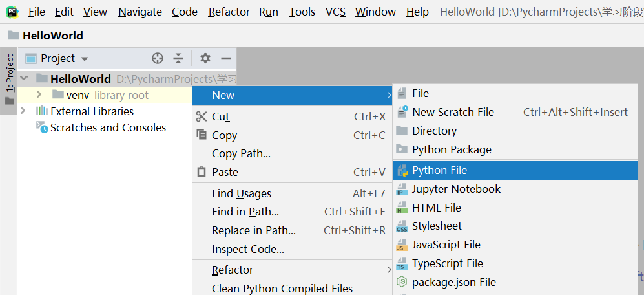Click the 'library root' label
The width and height of the screenshot is (644, 295).
tap(121, 95)
